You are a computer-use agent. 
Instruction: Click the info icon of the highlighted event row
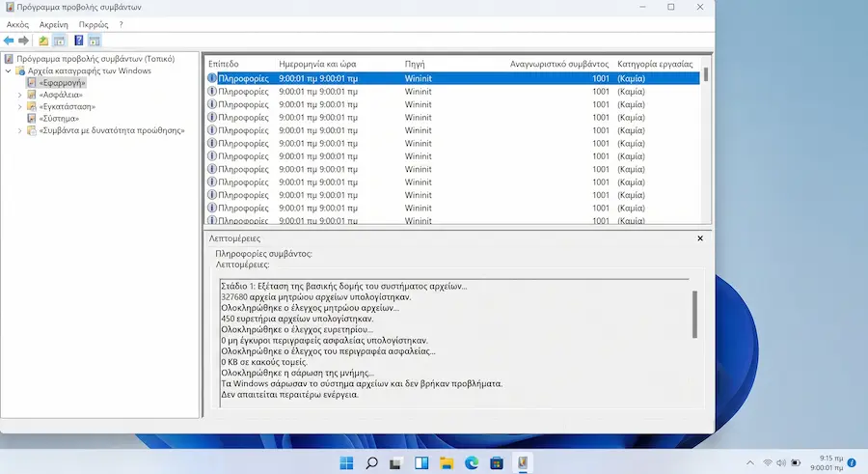pos(211,78)
